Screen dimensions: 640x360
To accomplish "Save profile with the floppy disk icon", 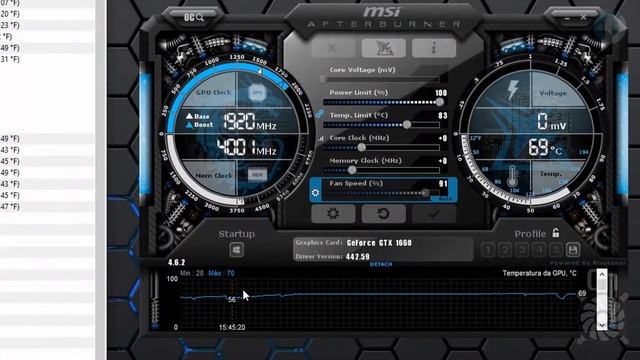I will point(573,249).
